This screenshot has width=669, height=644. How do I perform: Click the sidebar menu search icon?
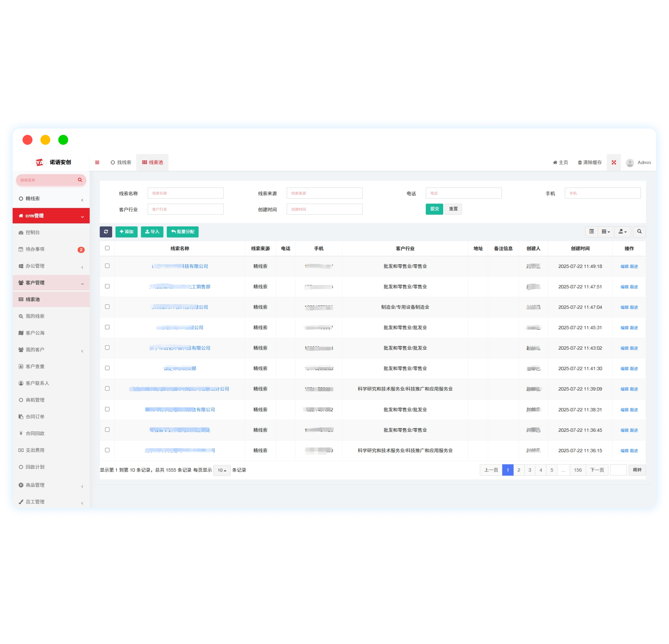pyautogui.click(x=80, y=180)
